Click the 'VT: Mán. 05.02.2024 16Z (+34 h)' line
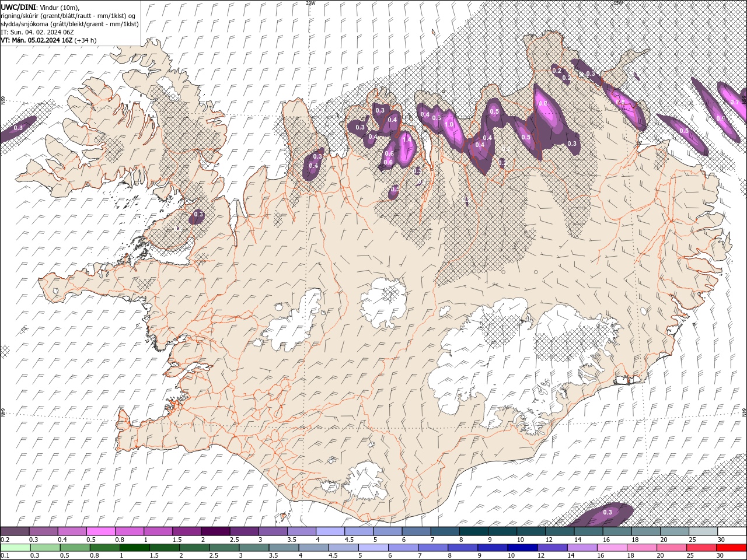The height and width of the screenshot is (560, 747). click(49, 40)
